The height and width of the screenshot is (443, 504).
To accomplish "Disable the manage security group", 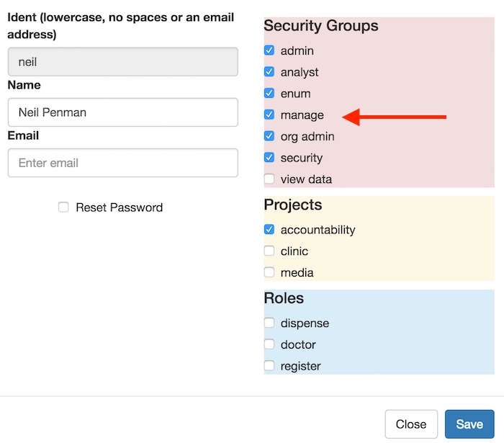I will [269, 115].
